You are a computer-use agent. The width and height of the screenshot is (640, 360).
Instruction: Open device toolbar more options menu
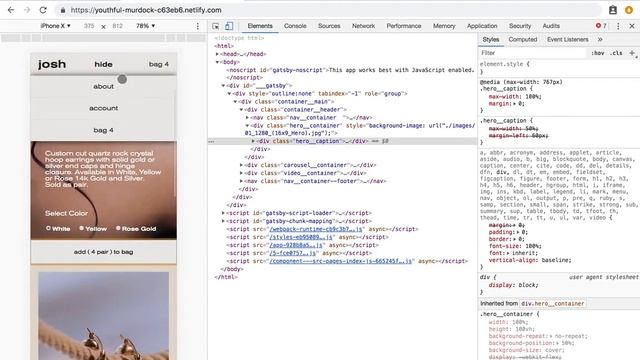tap(198, 26)
